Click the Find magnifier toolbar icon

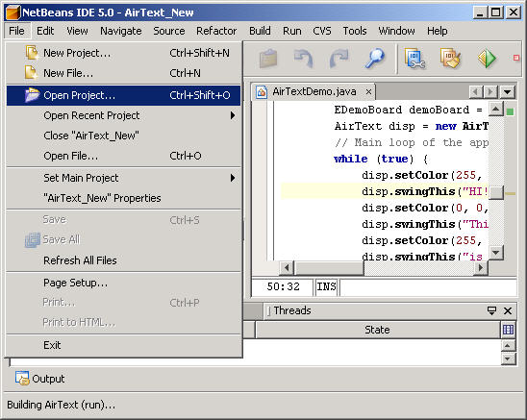tap(374, 59)
